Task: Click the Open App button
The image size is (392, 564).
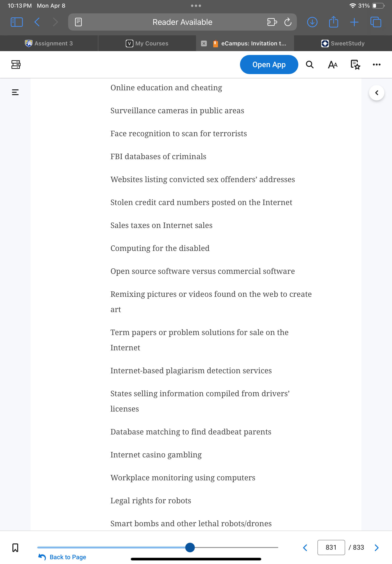Action: pyautogui.click(x=269, y=65)
